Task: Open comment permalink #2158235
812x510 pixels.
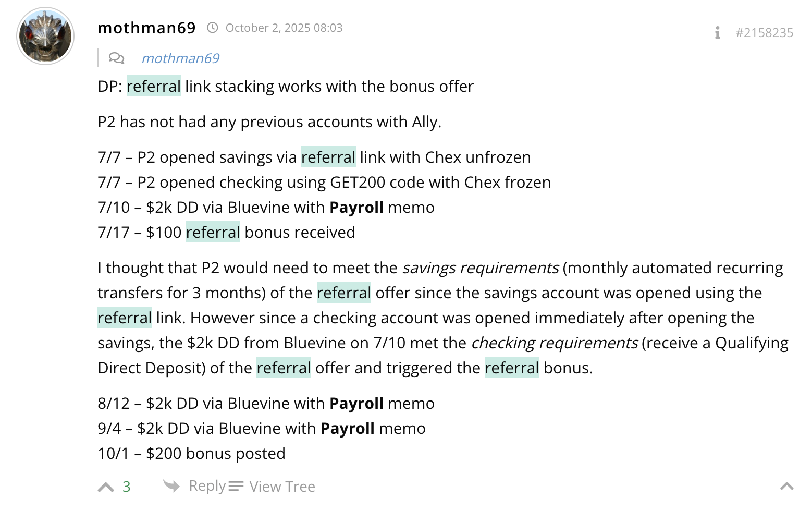Action: (x=764, y=33)
